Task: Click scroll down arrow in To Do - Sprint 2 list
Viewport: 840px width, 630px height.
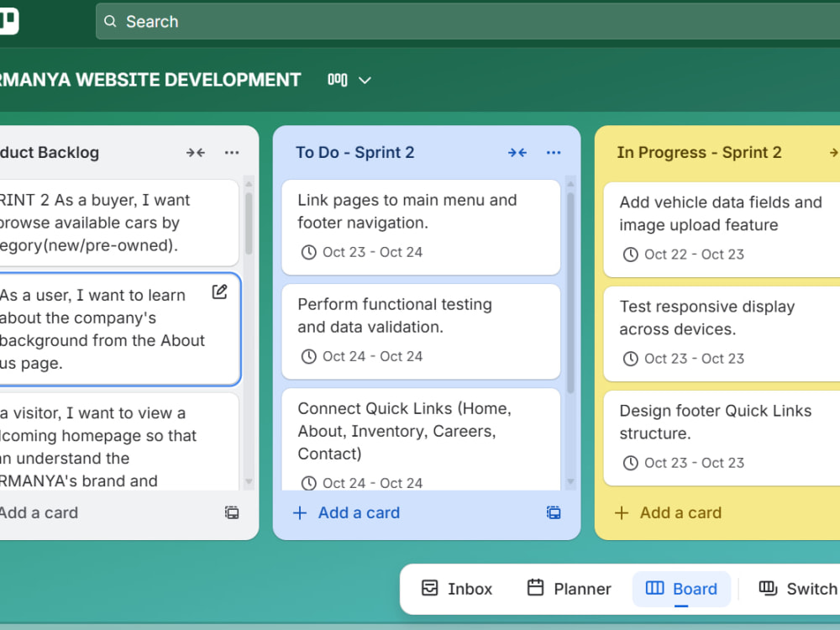Action: pyautogui.click(x=570, y=481)
